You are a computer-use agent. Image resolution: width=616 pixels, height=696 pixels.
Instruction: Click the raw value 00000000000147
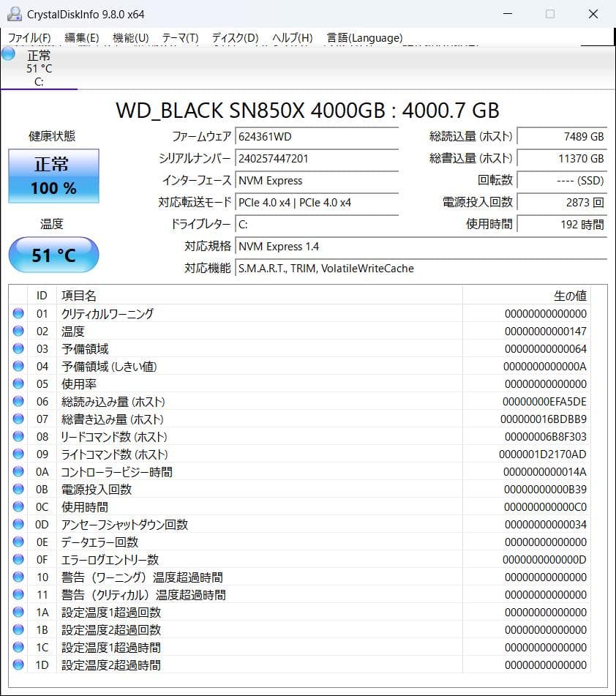click(546, 331)
